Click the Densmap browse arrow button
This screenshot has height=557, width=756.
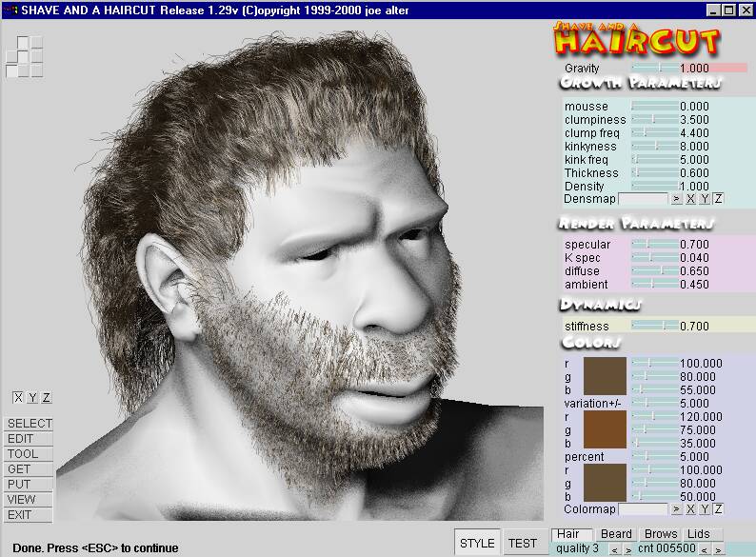pyautogui.click(x=676, y=199)
